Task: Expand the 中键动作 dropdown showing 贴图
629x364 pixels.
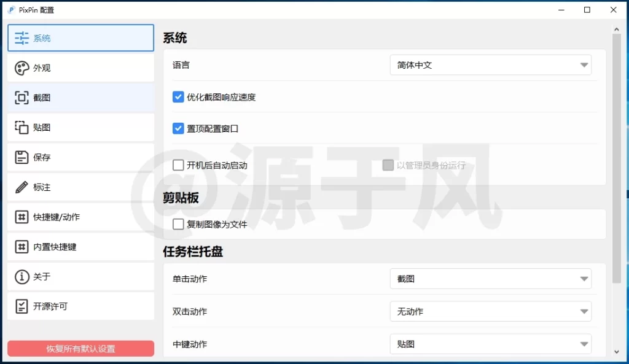Action: 490,344
